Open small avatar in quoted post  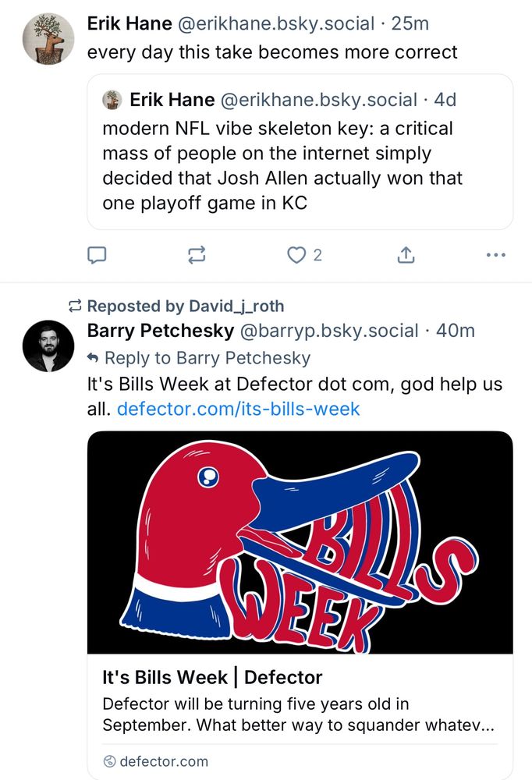click(x=112, y=100)
